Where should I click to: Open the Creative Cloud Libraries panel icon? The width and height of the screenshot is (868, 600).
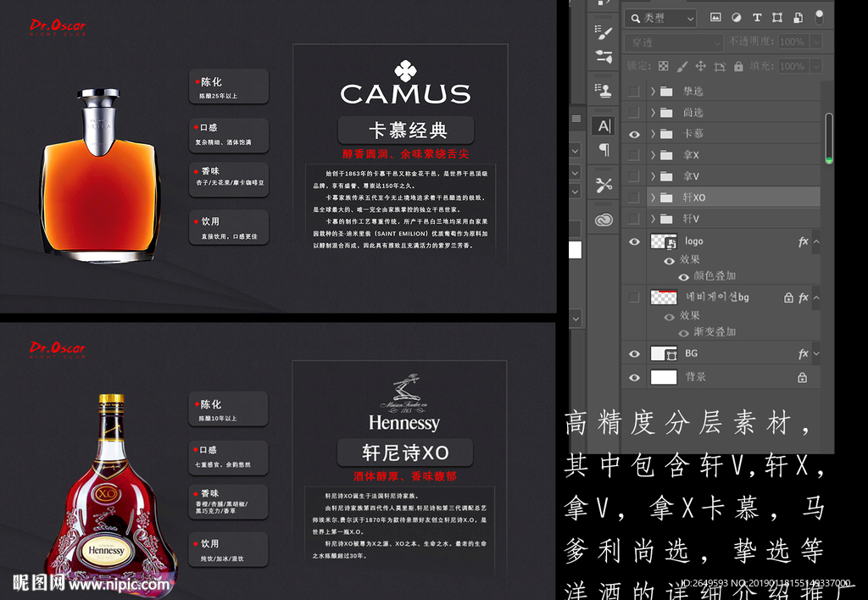[604, 219]
